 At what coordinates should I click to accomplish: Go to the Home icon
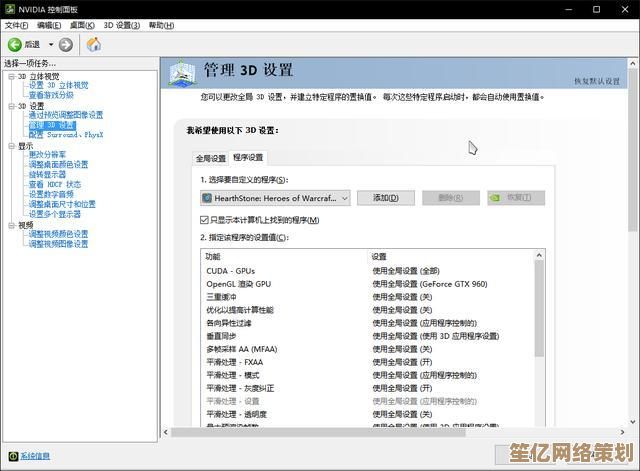[94, 44]
